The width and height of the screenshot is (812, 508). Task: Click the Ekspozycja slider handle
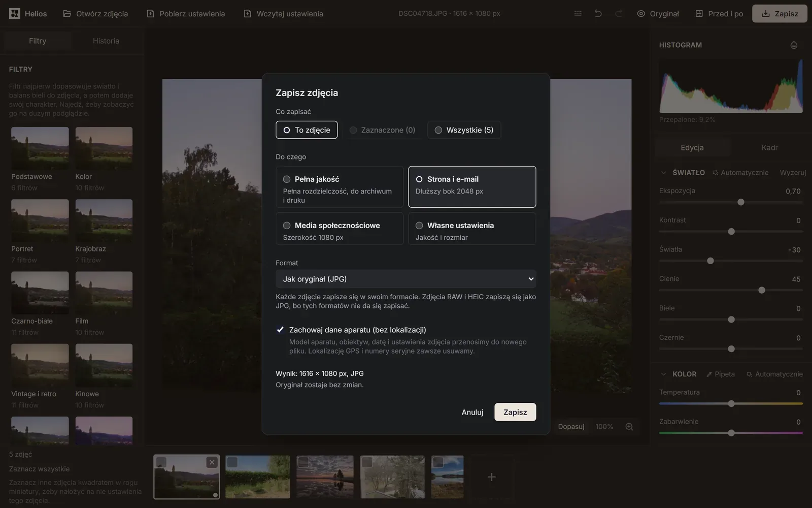pyautogui.click(x=741, y=202)
